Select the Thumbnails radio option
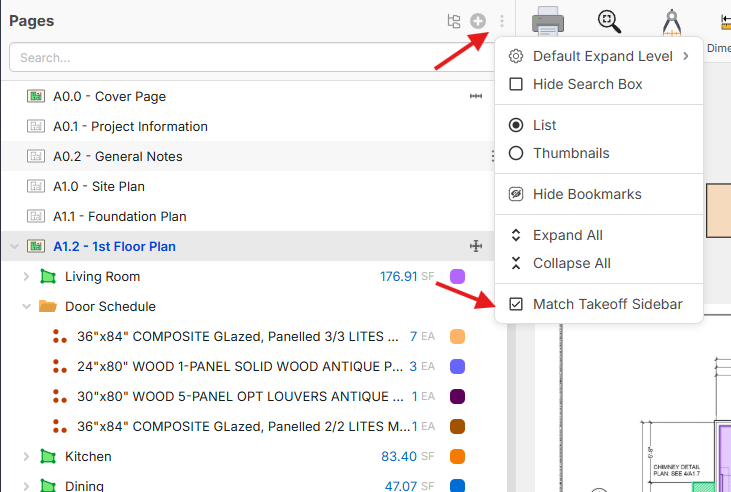Image resolution: width=731 pixels, height=492 pixels. click(516, 153)
